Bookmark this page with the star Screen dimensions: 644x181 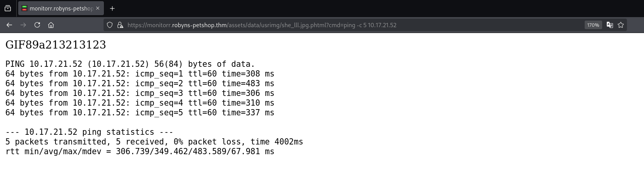coord(621,25)
